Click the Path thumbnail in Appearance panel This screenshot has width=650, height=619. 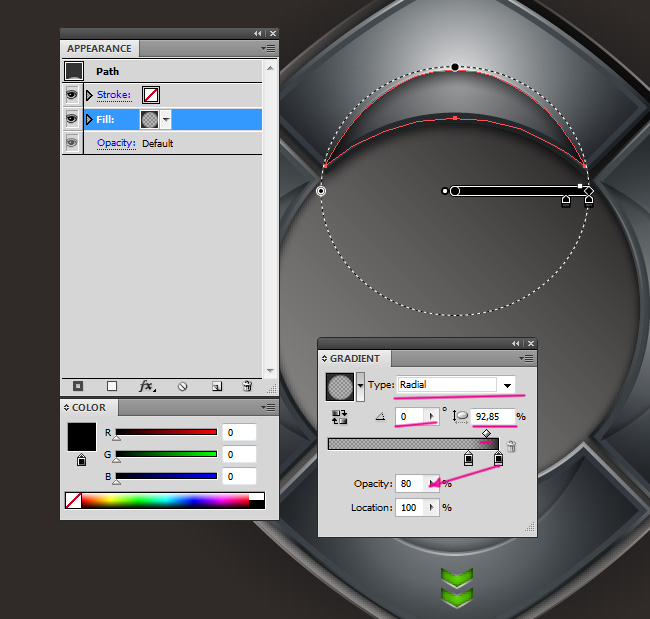(74, 71)
